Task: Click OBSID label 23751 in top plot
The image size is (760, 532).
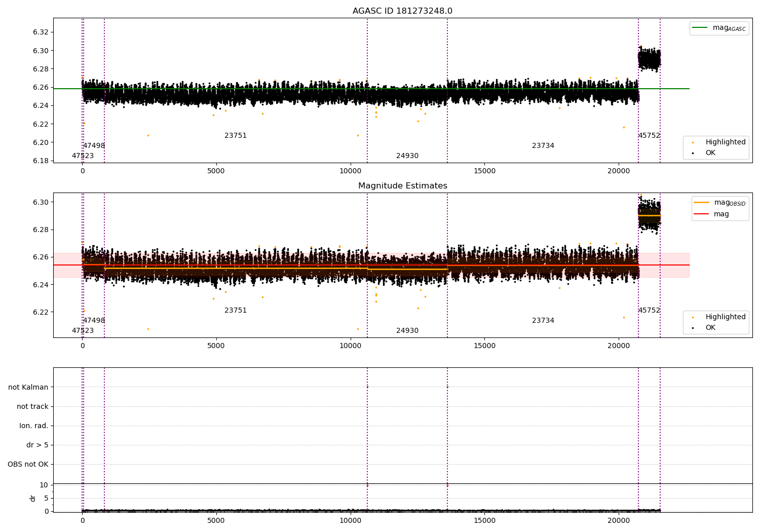Action: [x=236, y=135]
